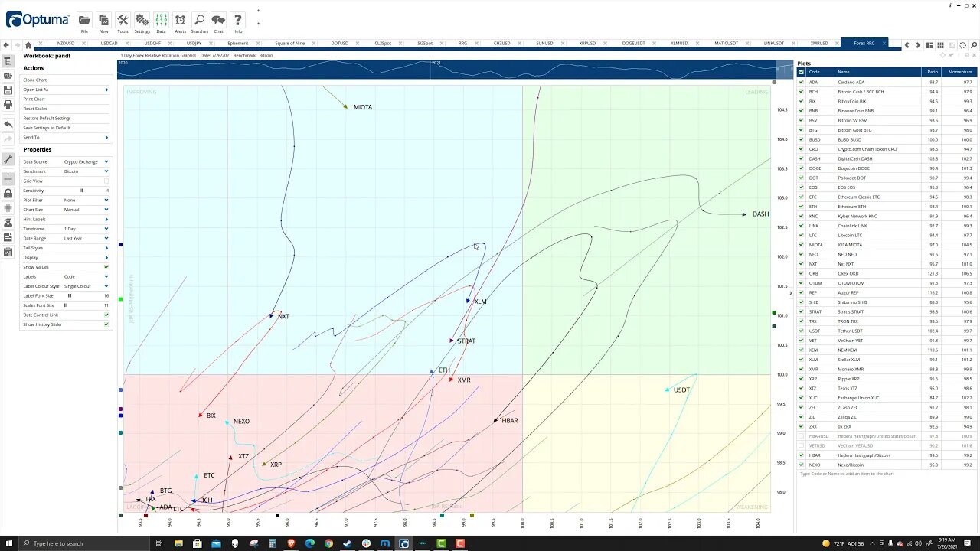The height and width of the screenshot is (551, 980).
Task: Open the Searches magnifier icon
Action: pyautogui.click(x=199, y=20)
